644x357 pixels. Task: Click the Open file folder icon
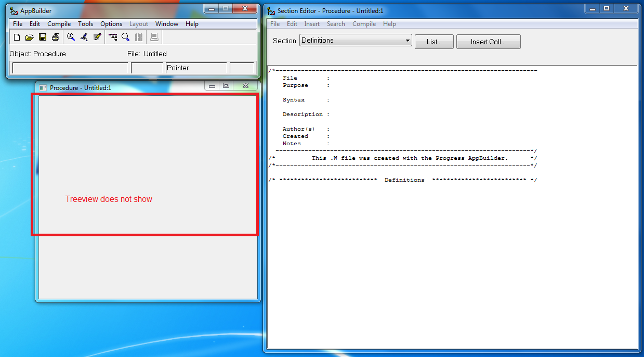click(x=30, y=37)
